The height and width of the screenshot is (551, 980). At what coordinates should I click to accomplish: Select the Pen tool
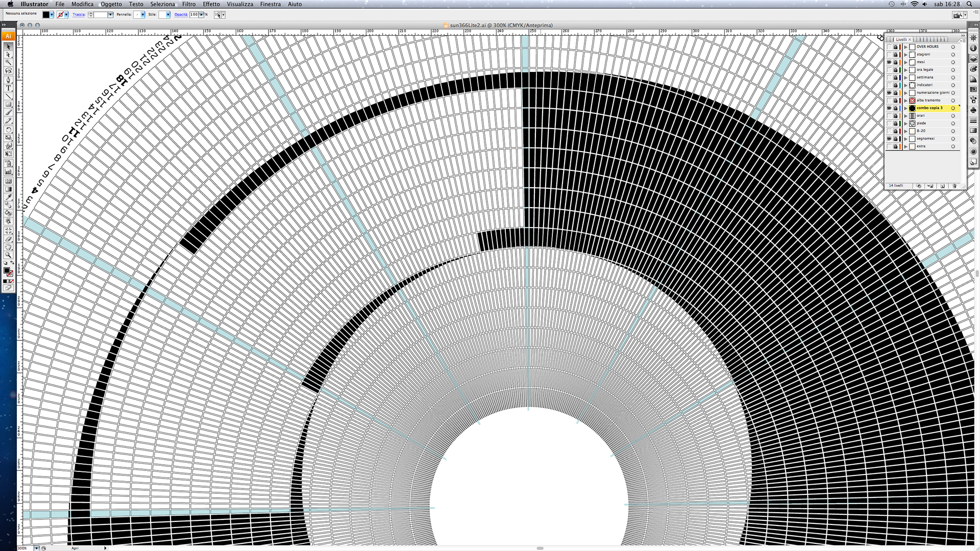pyautogui.click(x=8, y=80)
